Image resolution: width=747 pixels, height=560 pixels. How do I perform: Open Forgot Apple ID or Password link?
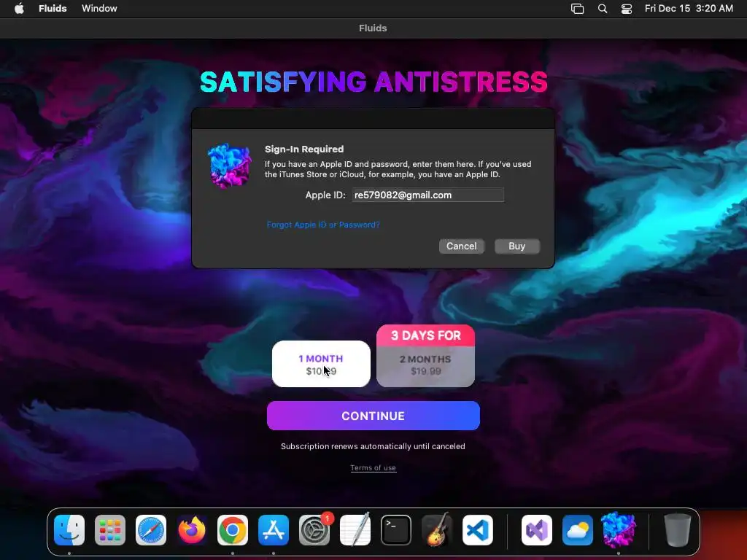click(323, 225)
